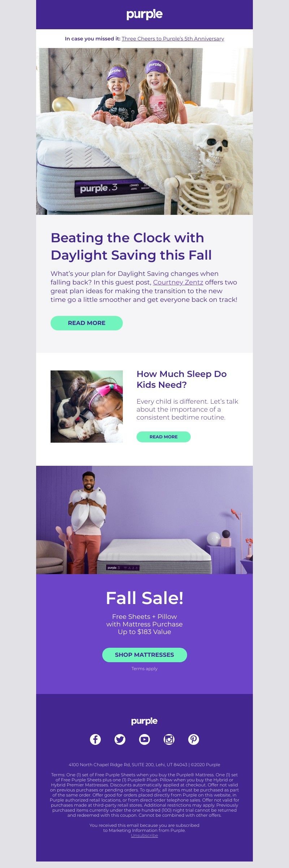Open the Courtney Zentz link
Screen dimensions: 289x868
tap(178, 282)
